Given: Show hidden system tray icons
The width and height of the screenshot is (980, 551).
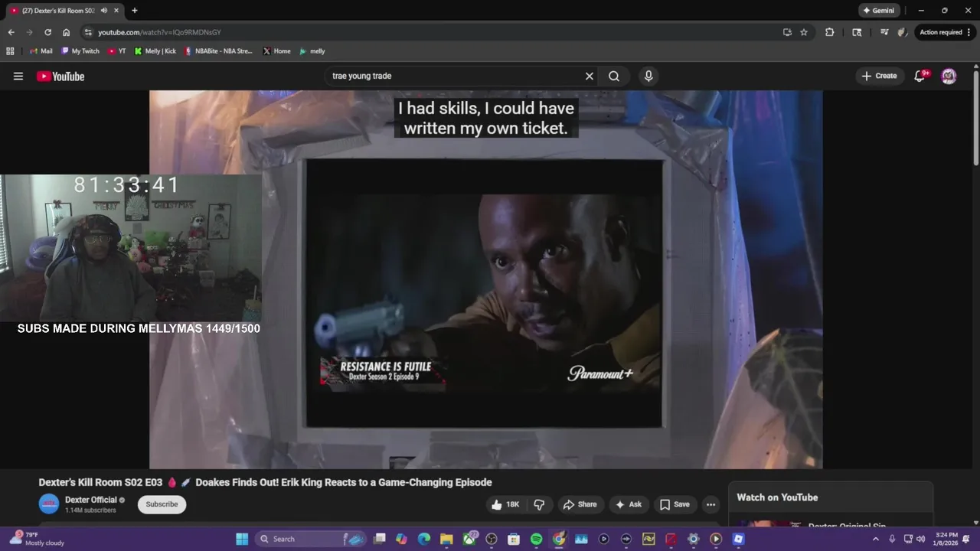Looking at the screenshot, I should pos(876,539).
